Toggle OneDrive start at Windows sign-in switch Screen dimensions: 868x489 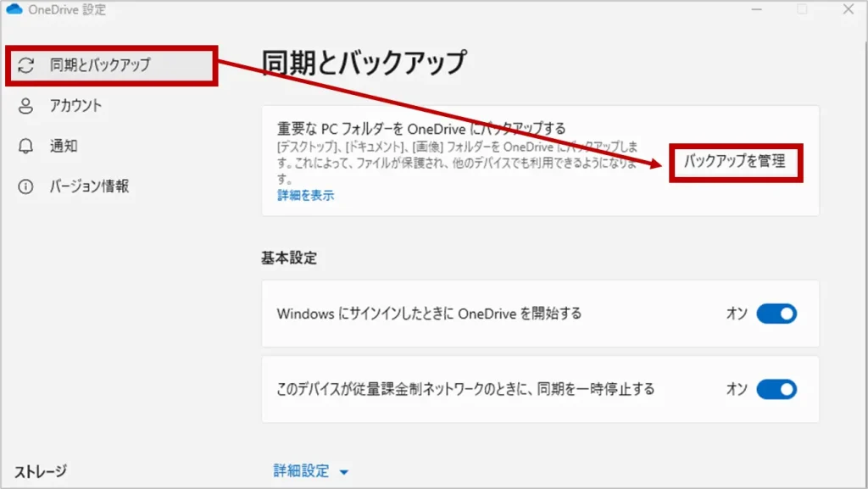776,314
